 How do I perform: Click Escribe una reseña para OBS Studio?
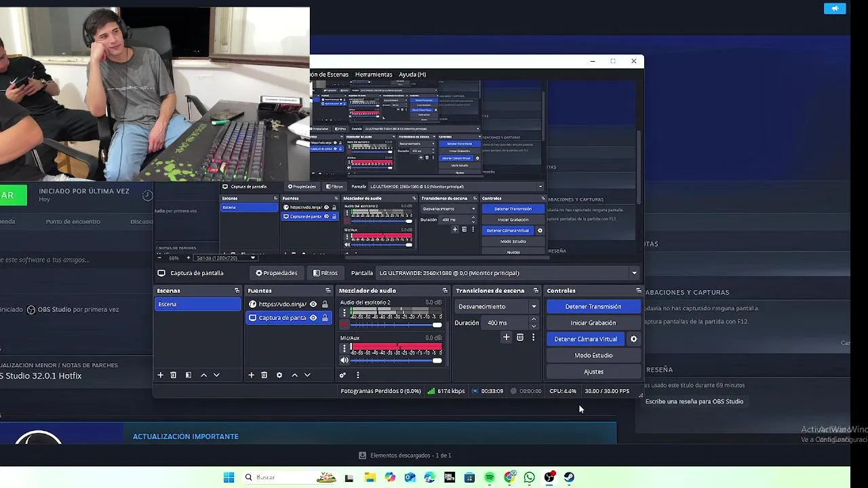pos(694,401)
